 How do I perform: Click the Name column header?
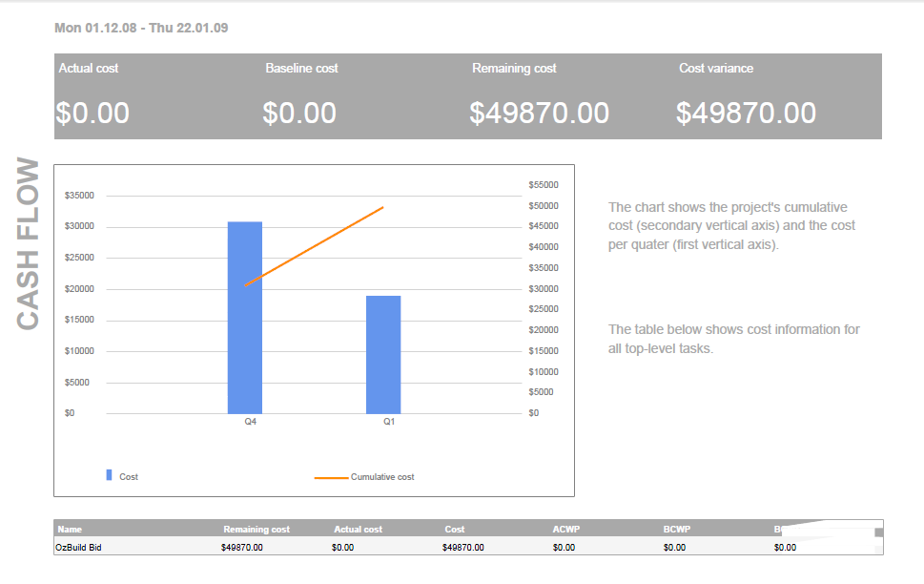point(70,529)
